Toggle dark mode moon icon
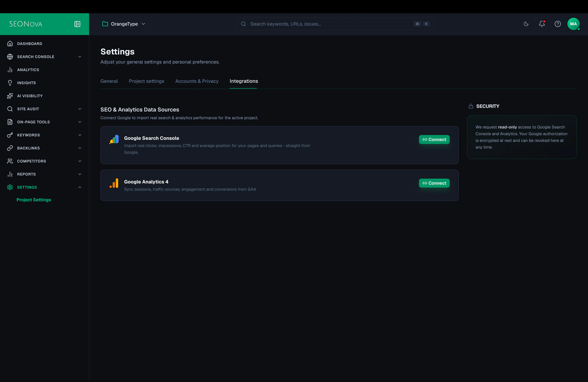Image resolution: width=588 pixels, height=382 pixels. (x=526, y=24)
